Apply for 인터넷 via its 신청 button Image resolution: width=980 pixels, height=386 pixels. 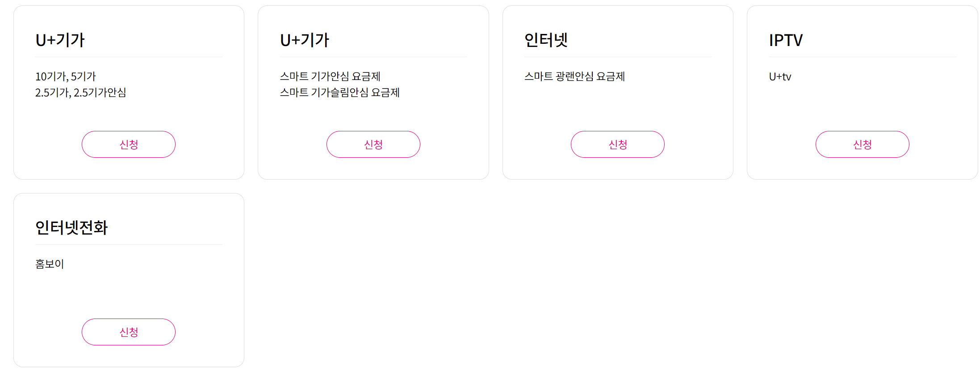click(617, 144)
